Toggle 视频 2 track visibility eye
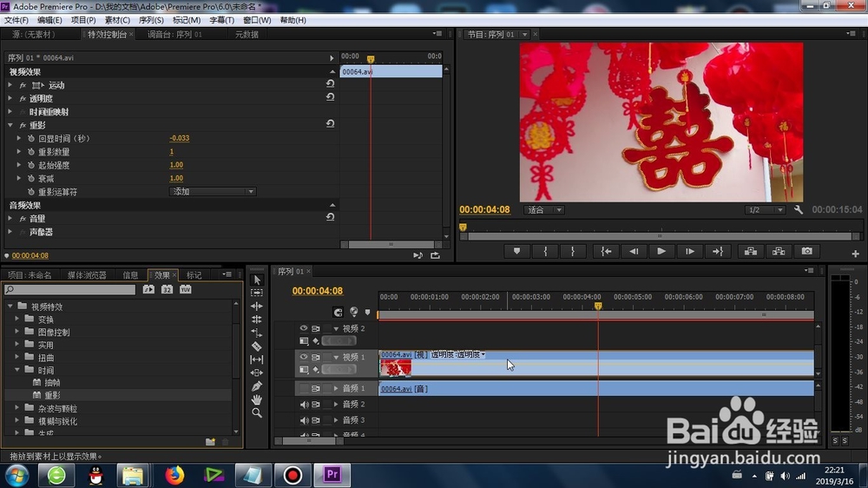868x488 pixels. tap(303, 328)
